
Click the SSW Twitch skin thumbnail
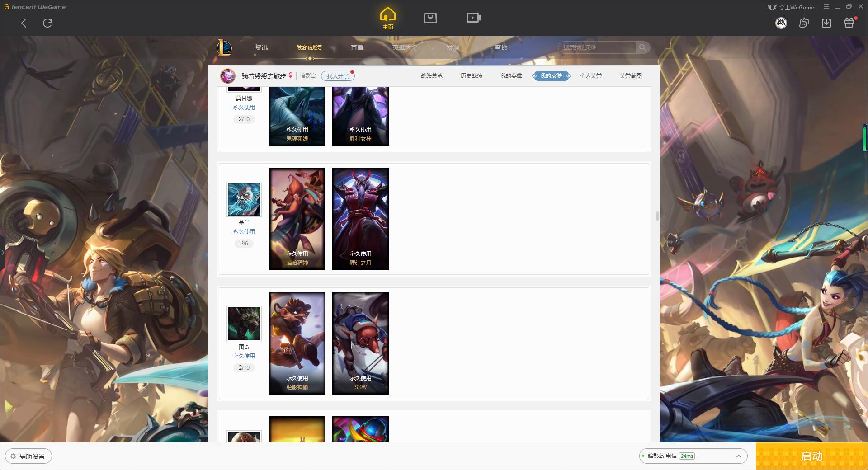coord(360,343)
